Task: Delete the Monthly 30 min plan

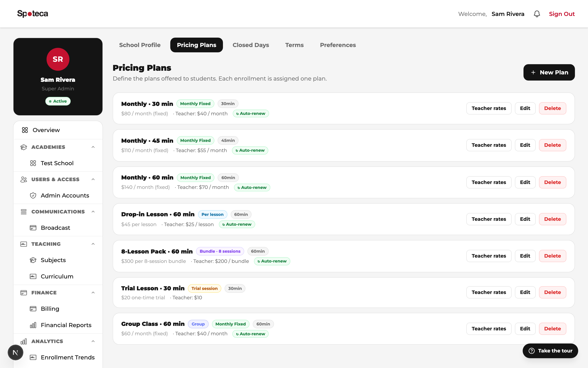Action: [x=552, y=108]
